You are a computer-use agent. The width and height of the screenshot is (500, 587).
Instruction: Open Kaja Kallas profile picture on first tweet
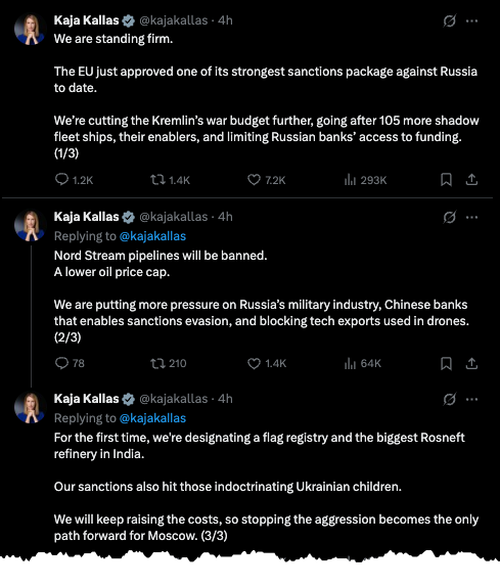[30, 29]
